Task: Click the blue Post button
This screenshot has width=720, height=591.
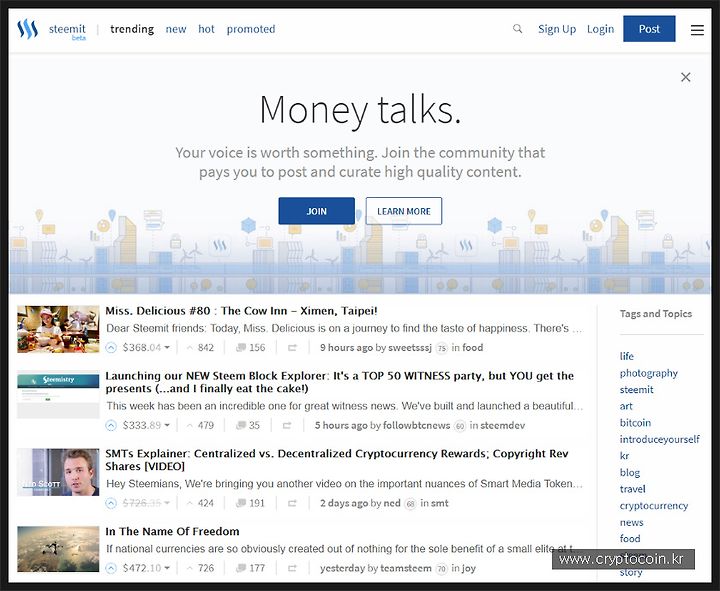Action: pyautogui.click(x=649, y=29)
